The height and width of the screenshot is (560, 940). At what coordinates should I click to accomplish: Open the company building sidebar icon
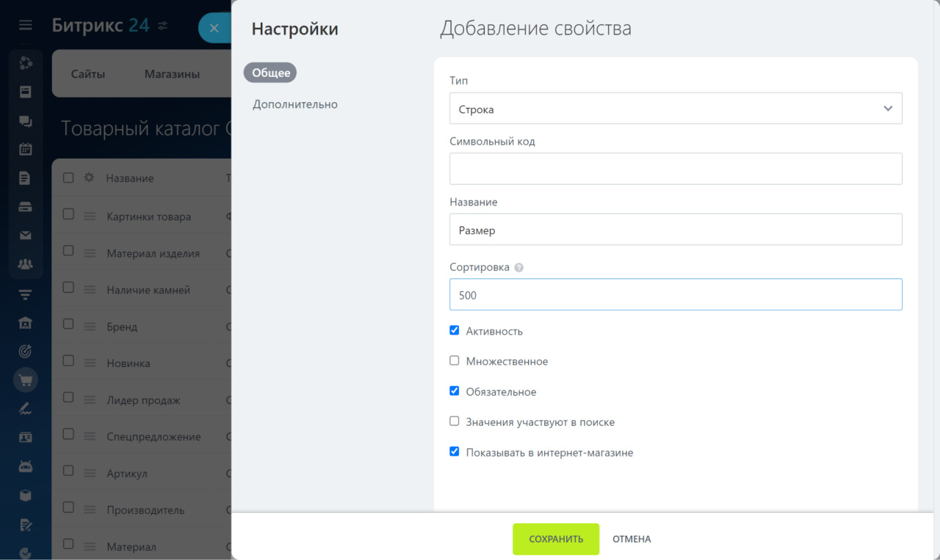click(26, 323)
